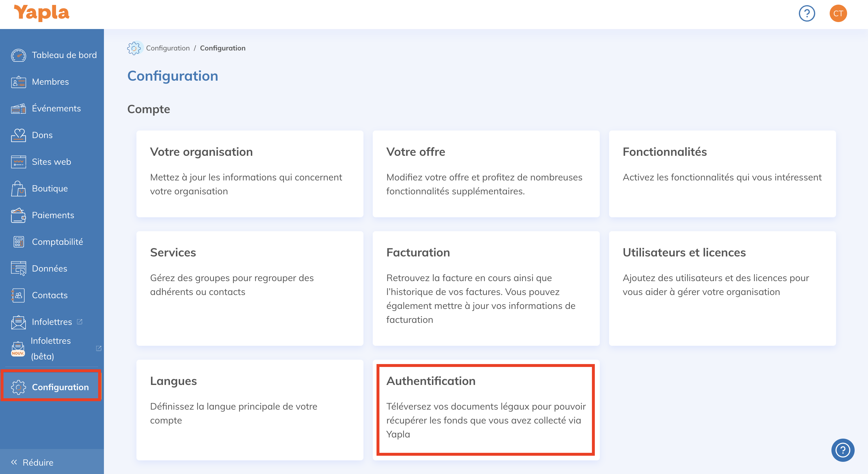Open the Authentification card
868x474 pixels.
[x=486, y=410]
